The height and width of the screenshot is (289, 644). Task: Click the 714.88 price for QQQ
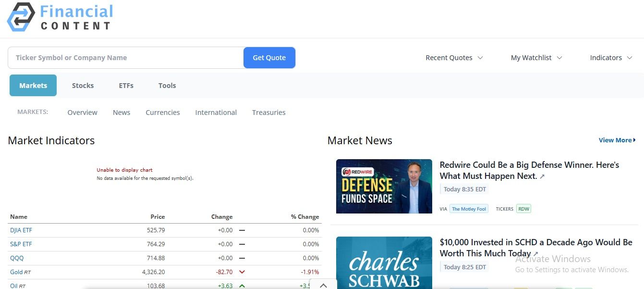(156, 258)
